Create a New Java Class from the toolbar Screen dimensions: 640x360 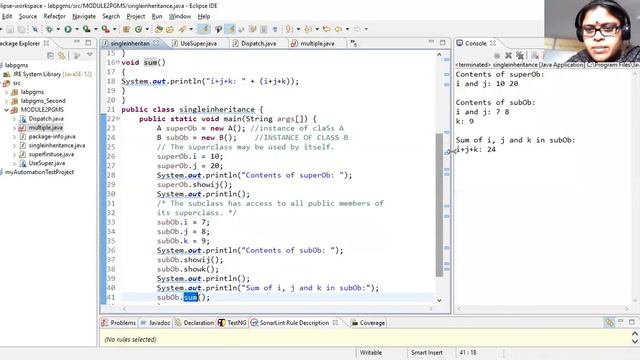(x=138, y=29)
